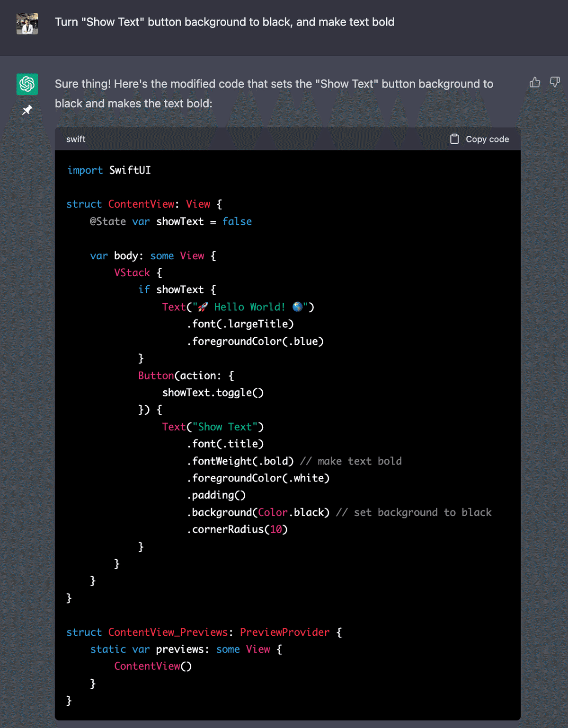Click the '.background(Color.black)' code

coord(258,512)
